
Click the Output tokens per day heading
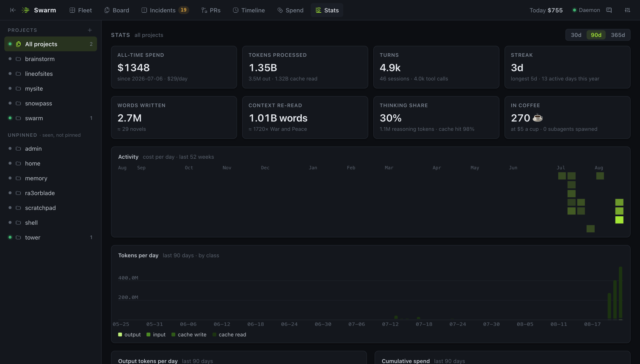(148, 361)
